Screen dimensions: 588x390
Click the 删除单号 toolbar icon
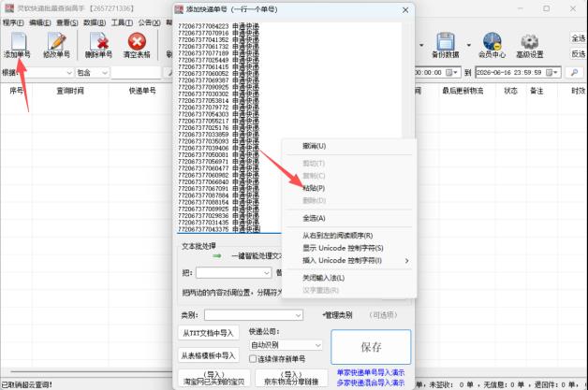[98, 45]
